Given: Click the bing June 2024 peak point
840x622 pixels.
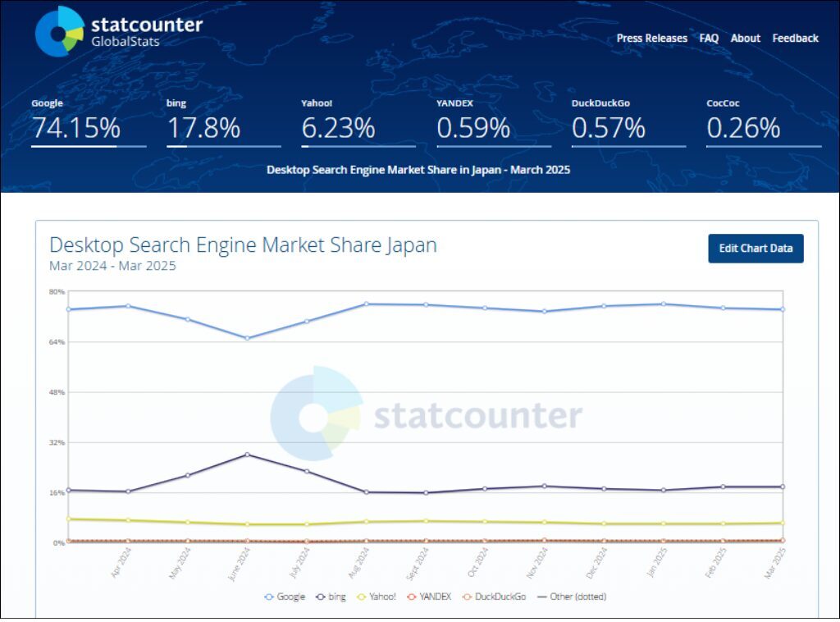Looking at the screenshot, I should pyautogui.click(x=247, y=455).
